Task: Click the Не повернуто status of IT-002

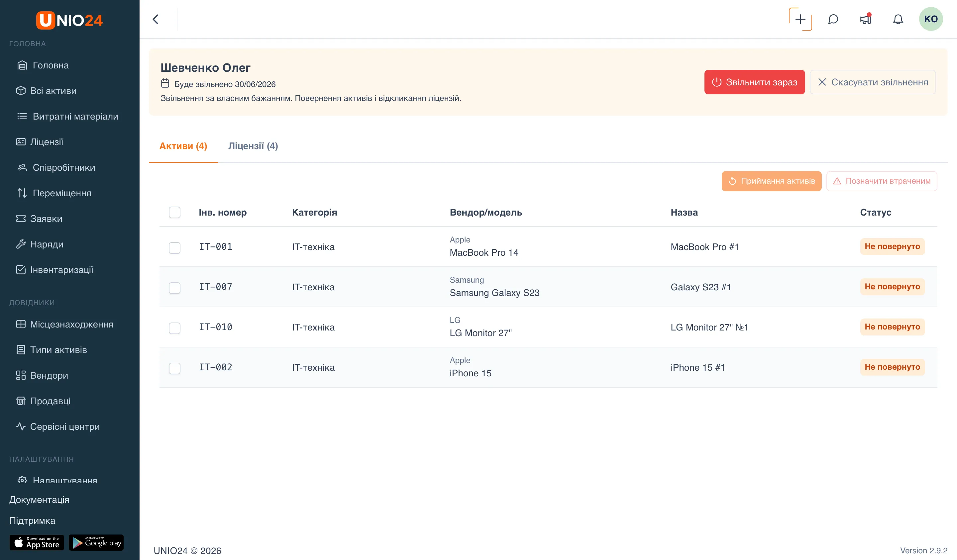Action: pos(893,367)
